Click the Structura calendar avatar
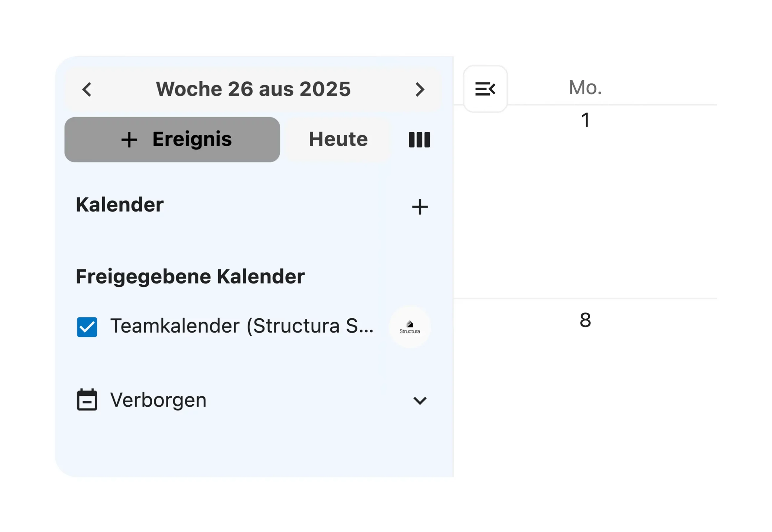Screen dimensions: 772x532 410,327
